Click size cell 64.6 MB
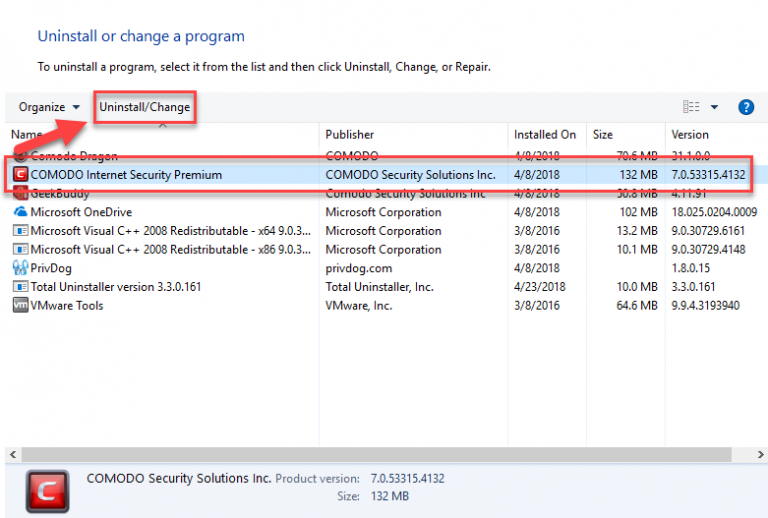This screenshot has width=768, height=518. pos(637,306)
